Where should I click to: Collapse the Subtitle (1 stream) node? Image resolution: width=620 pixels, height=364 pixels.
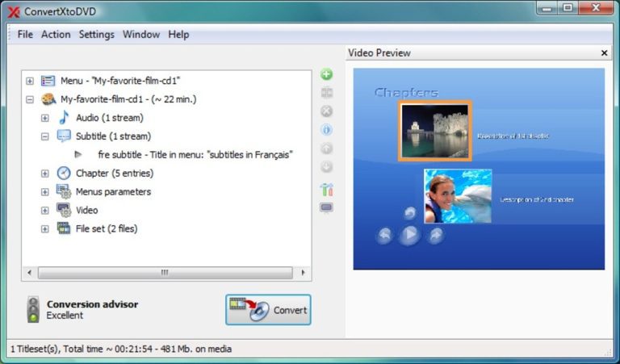(x=45, y=136)
